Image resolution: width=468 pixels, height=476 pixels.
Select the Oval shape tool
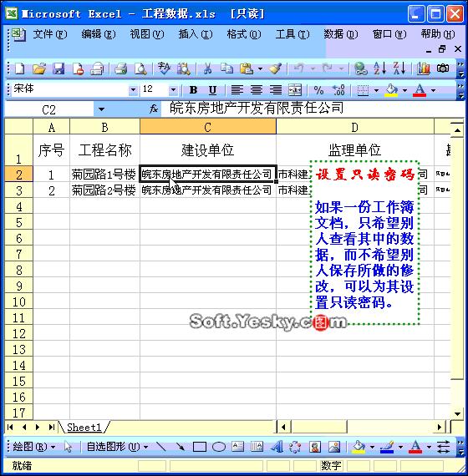pos(218,447)
